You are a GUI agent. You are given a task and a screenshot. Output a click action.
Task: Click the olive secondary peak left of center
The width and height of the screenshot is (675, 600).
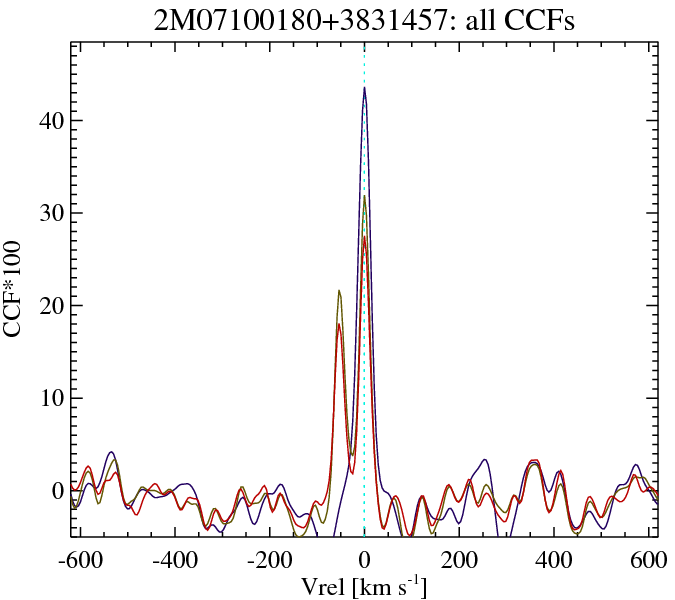[339, 291]
